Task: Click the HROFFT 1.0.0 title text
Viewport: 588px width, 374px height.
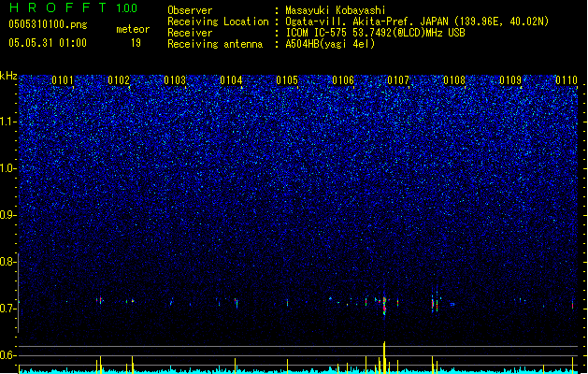Action: [73, 7]
